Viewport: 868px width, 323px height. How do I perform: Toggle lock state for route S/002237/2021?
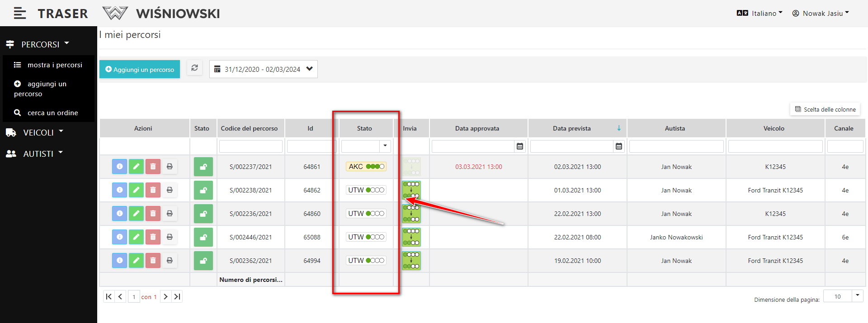(x=203, y=167)
